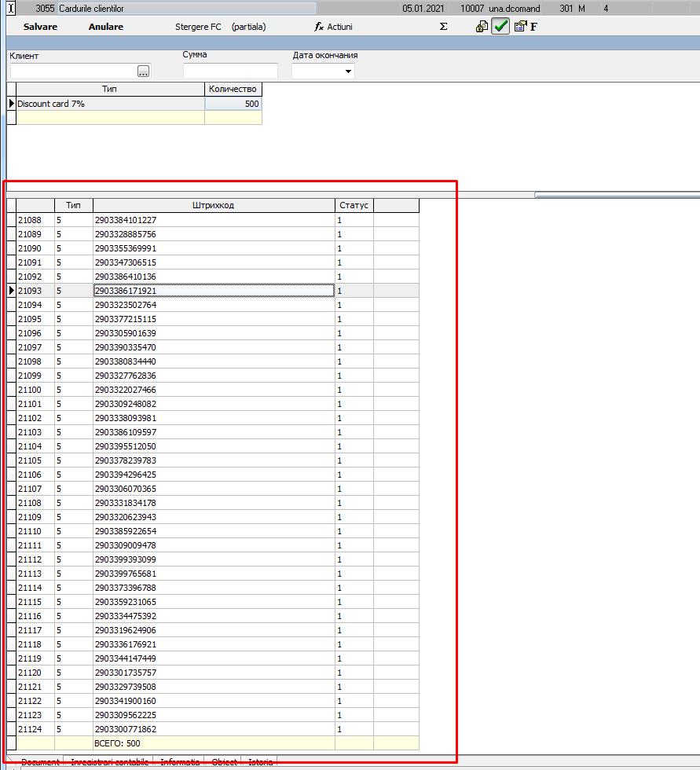The width and height of the screenshot is (700, 770).
Task: Click in the Сумма input field
Action: coord(230,71)
